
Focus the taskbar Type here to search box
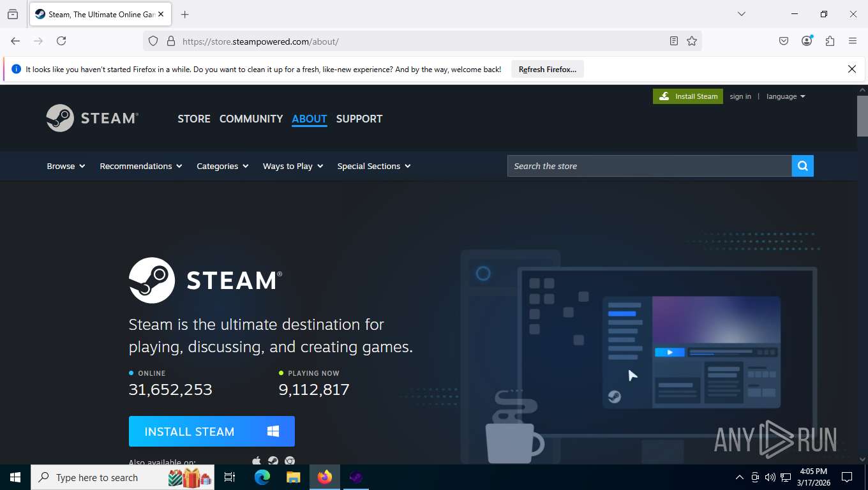[x=123, y=477]
